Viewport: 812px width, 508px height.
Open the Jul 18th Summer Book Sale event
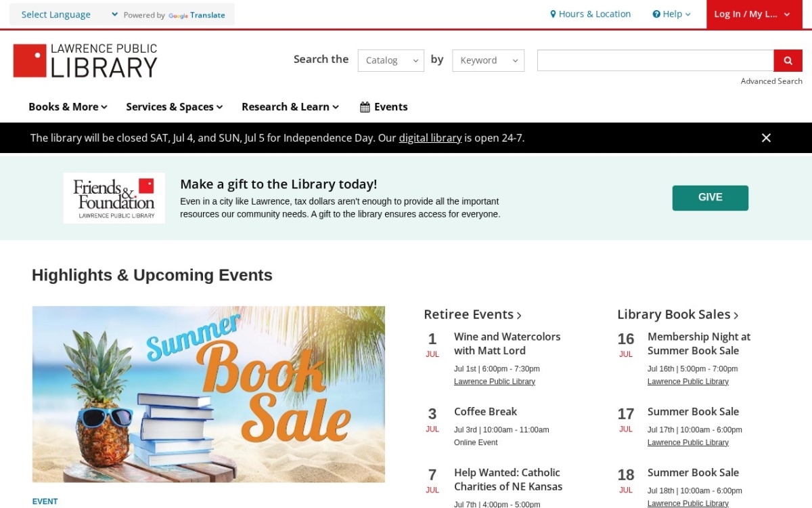[693, 473]
